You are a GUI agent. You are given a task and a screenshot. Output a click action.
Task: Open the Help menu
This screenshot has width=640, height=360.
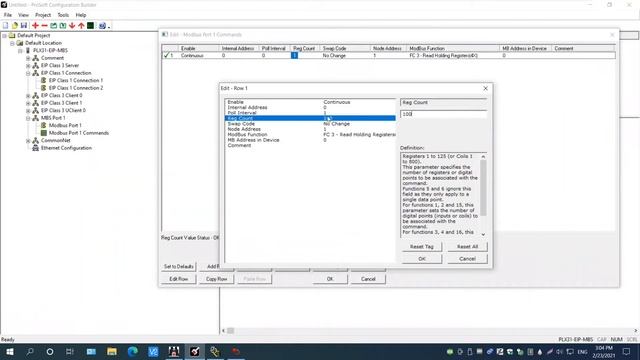81,15
